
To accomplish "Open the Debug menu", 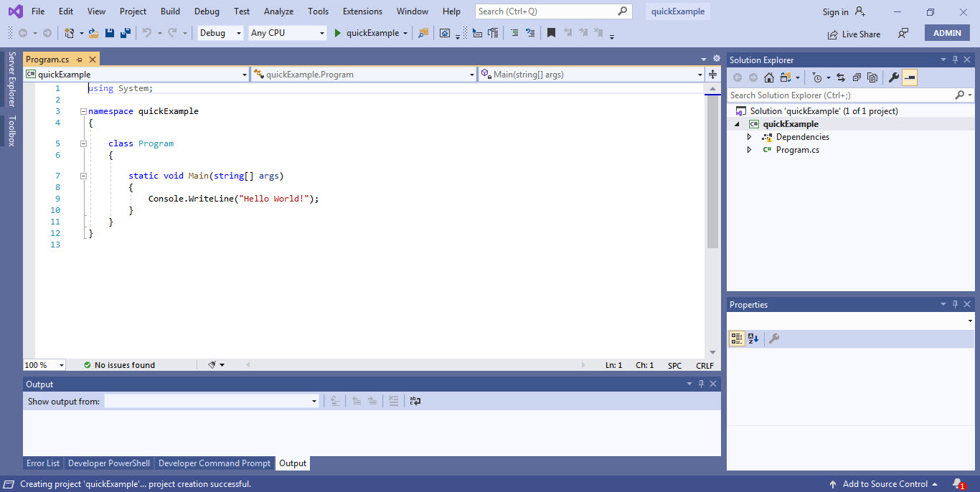I will tap(207, 11).
